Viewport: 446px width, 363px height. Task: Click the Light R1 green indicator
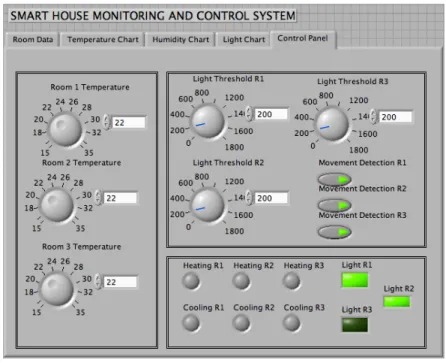tap(355, 280)
